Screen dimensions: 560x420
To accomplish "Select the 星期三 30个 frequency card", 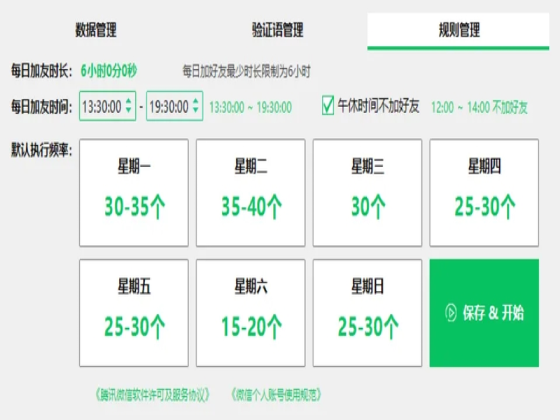I will coord(368,193).
